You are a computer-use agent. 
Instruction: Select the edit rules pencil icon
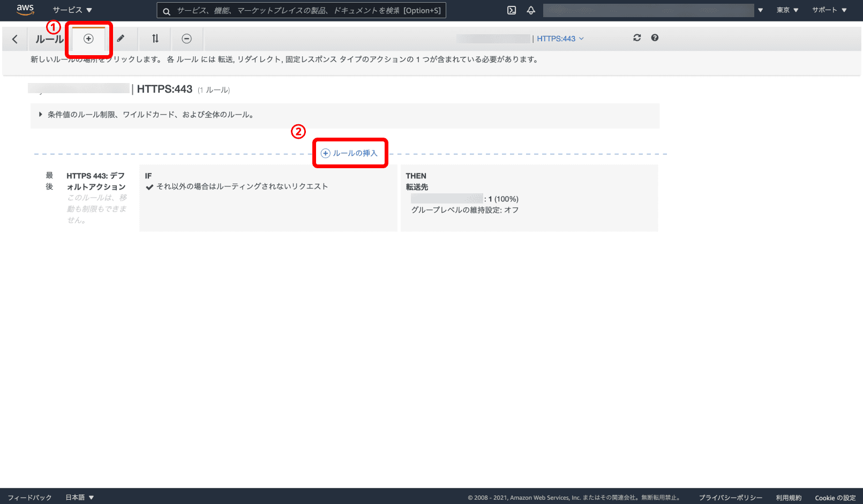click(121, 39)
